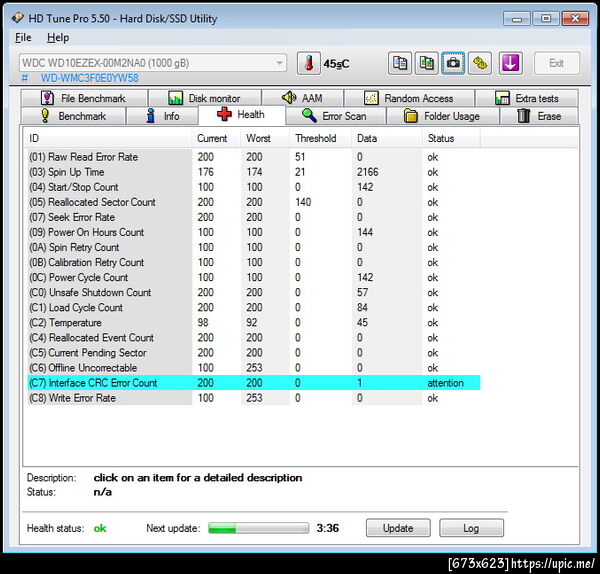600x574 pixels.
Task: Click the 2166 data value
Action: (x=367, y=172)
